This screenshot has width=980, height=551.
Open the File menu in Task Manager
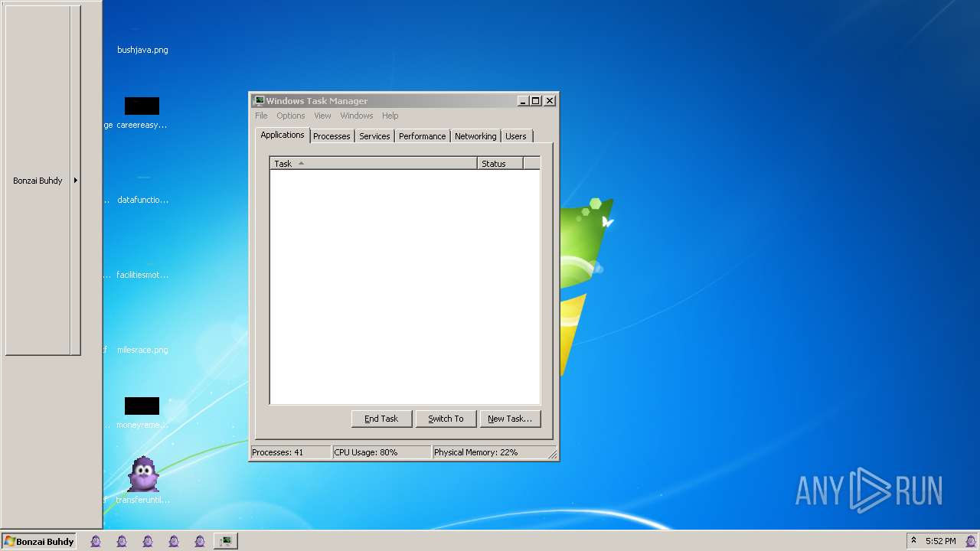[261, 116]
